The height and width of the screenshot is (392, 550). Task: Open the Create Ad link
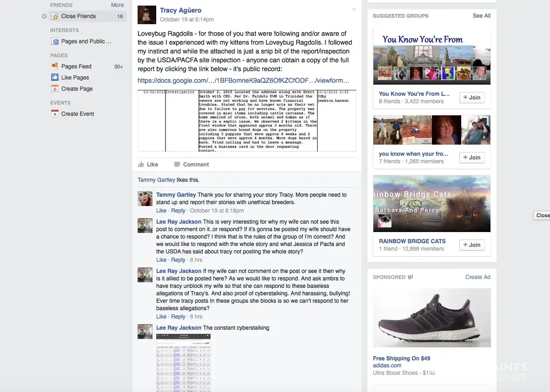tap(478, 277)
